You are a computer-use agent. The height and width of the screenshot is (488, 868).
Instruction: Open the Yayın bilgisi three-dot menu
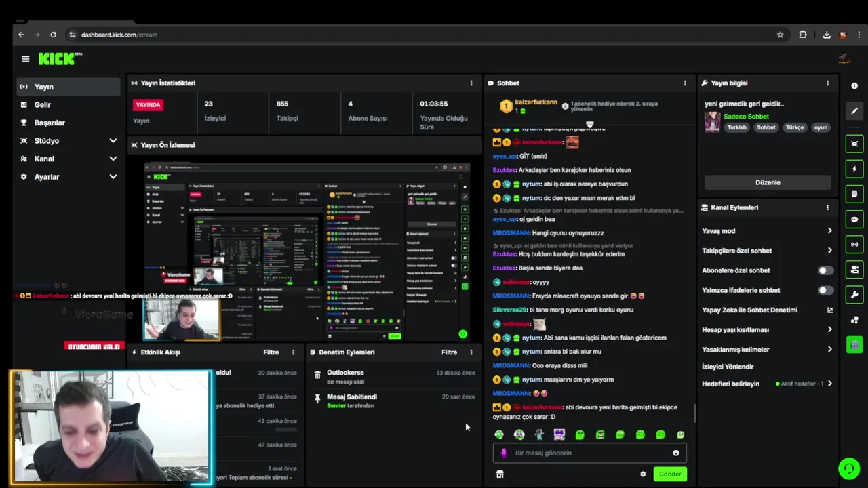[x=827, y=83]
